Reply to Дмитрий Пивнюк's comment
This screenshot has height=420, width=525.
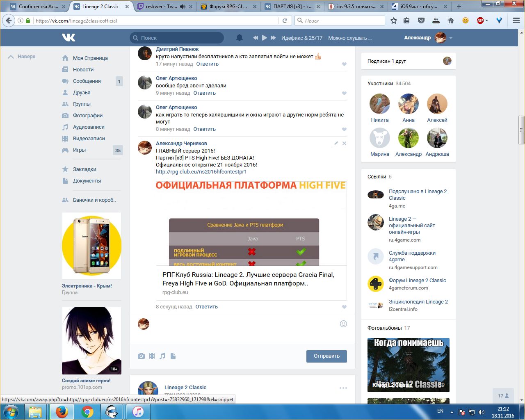pos(207,64)
